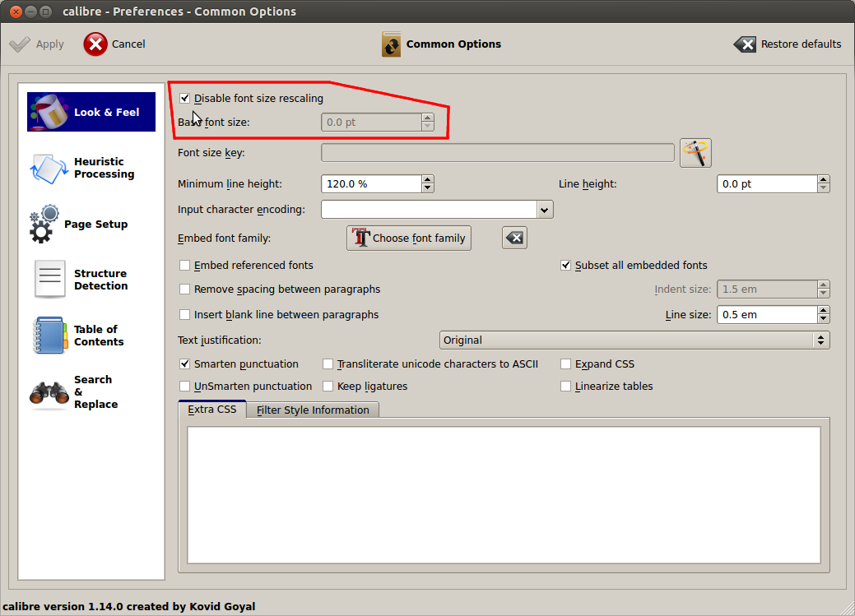Increase the Line size value

(824, 311)
